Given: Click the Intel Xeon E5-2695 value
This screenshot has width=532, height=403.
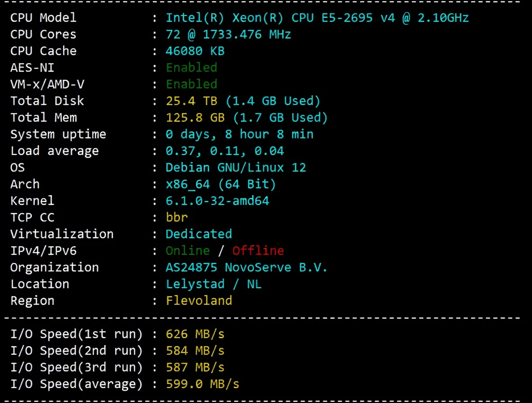Looking at the screenshot, I should click(x=317, y=18).
